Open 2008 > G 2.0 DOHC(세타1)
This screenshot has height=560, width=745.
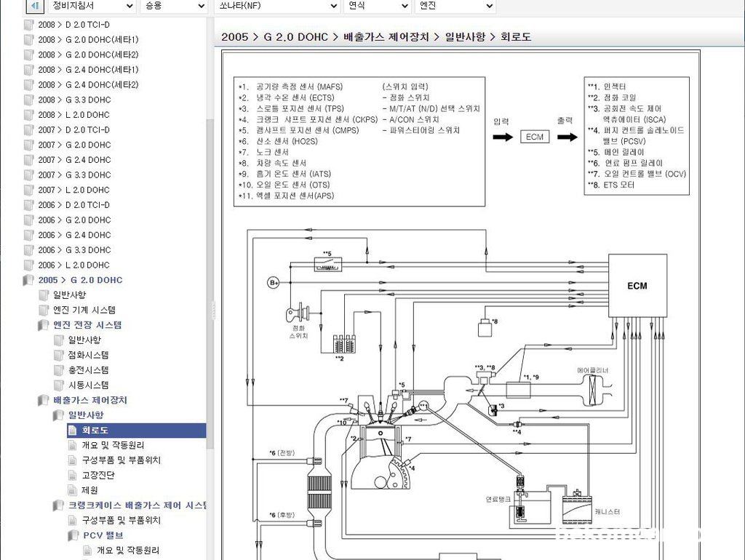point(88,40)
